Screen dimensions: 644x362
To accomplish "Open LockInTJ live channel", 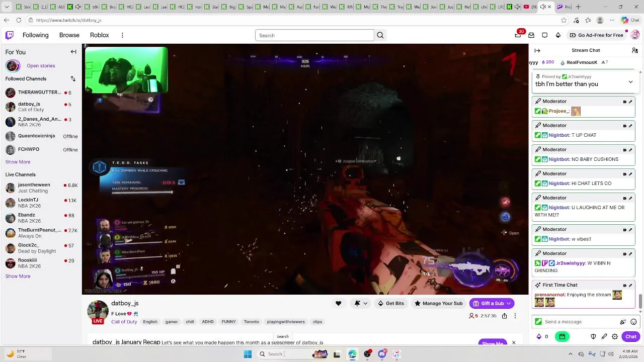I will coord(41,203).
